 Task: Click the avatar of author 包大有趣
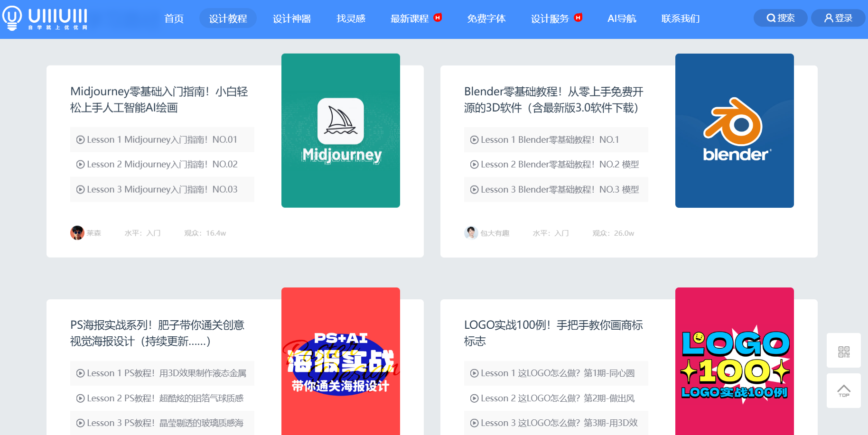point(471,233)
